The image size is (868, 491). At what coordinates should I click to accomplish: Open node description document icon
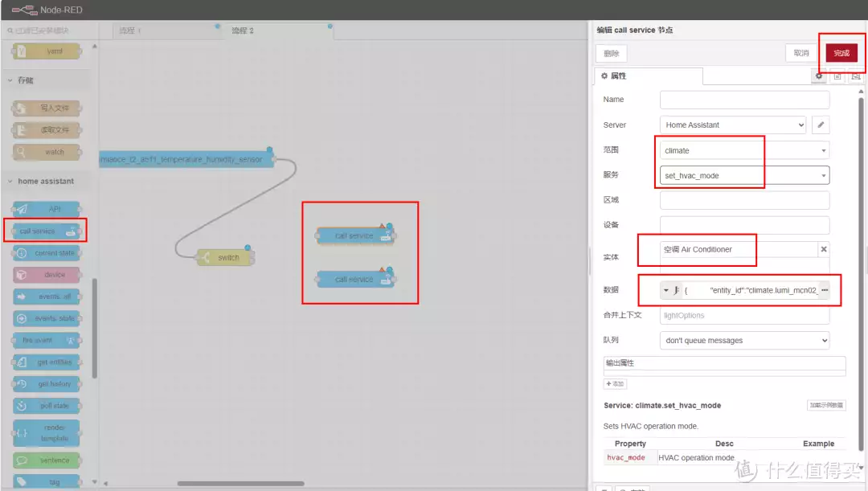(837, 76)
